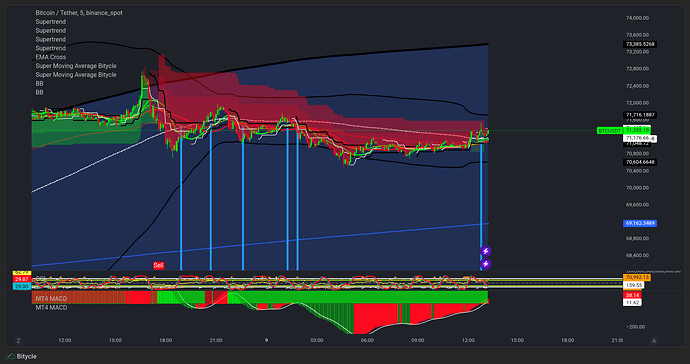Click the upper purple lightning event icon

(485, 251)
